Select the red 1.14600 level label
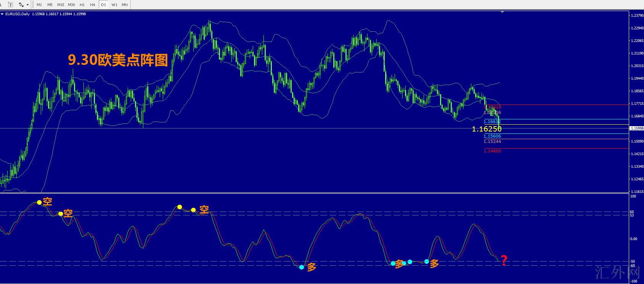This screenshot has height=284, width=644. pos(492,151)
